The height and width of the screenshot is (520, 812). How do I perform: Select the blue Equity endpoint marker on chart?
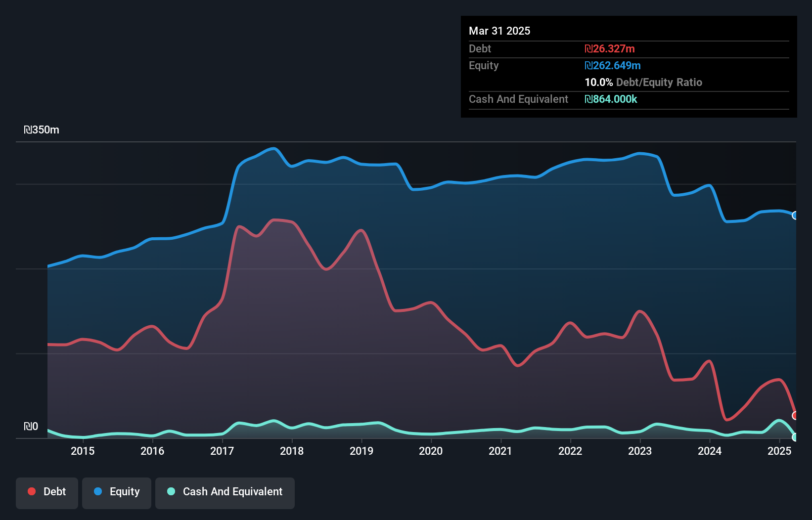coord(795,216)
